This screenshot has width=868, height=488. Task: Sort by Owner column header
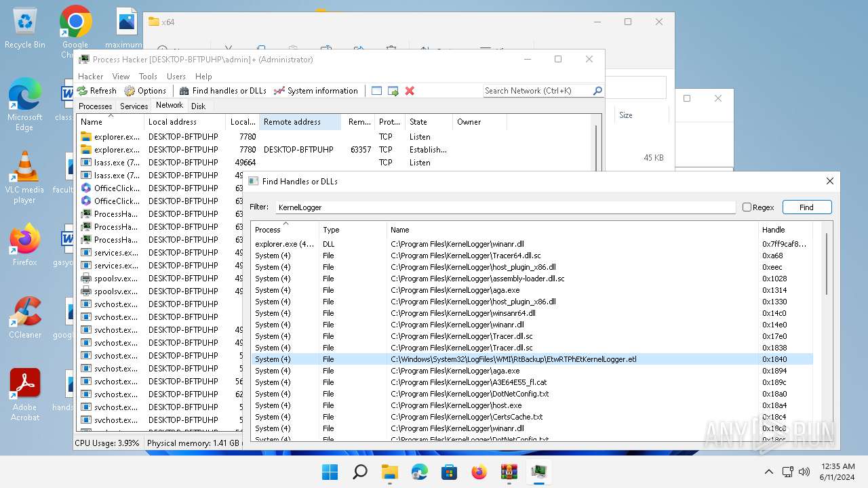(x=479, y=122)
